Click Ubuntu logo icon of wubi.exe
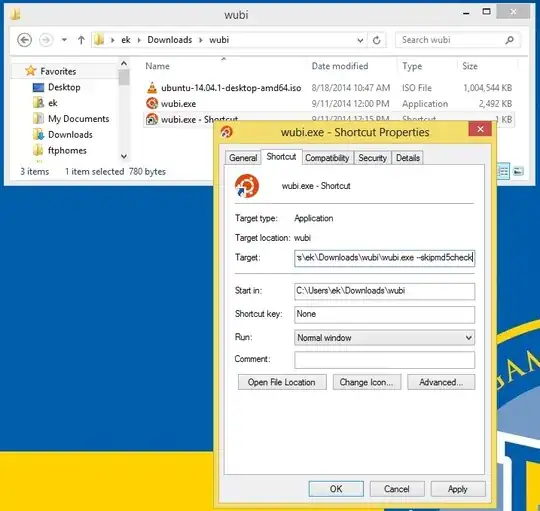 click(x=152, y=103)
